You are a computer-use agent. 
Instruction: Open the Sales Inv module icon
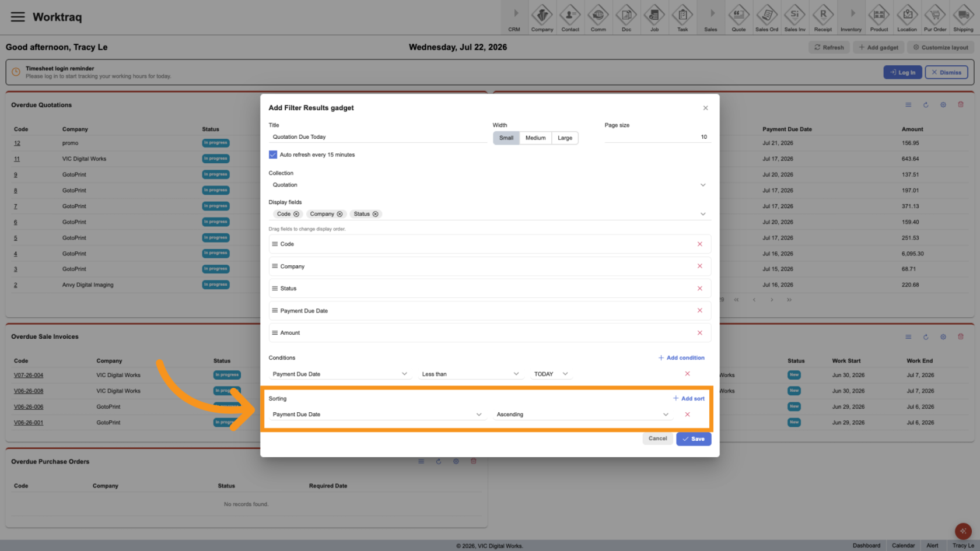pyautogui.click(x=794, y=17)
